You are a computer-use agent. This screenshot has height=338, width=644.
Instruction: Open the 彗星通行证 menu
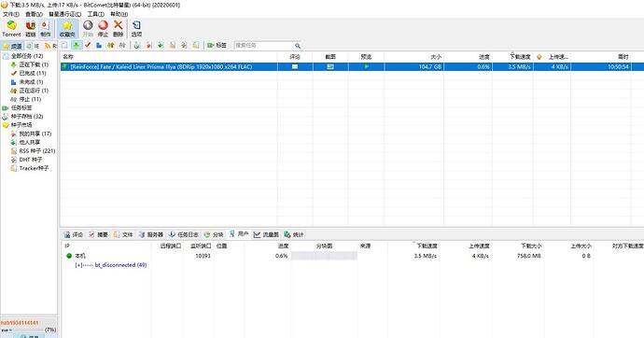65,14
